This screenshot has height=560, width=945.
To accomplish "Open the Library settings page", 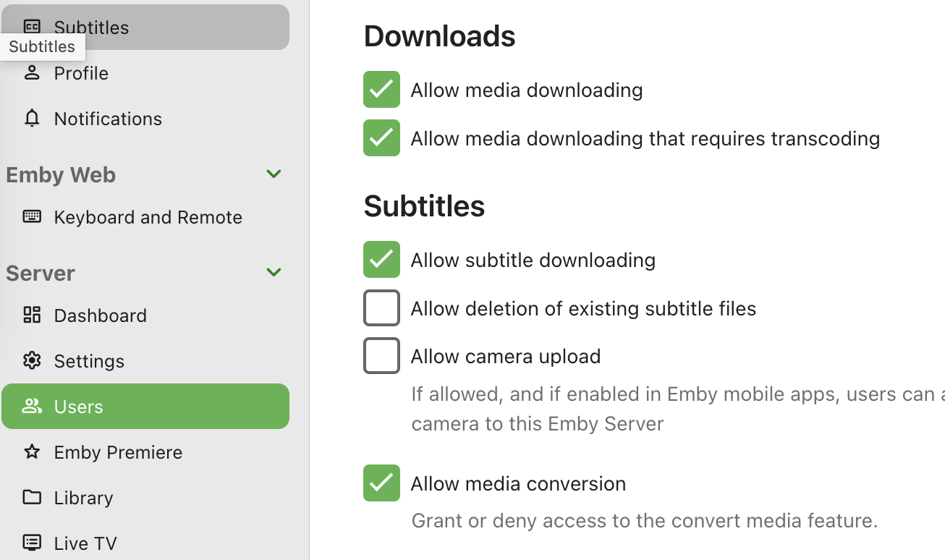I will (83, 497).
